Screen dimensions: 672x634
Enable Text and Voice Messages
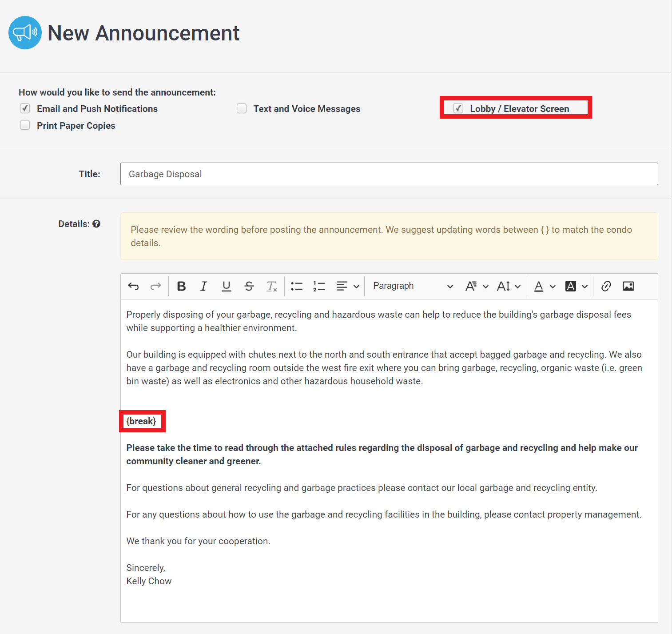click(x=242, y=108)
